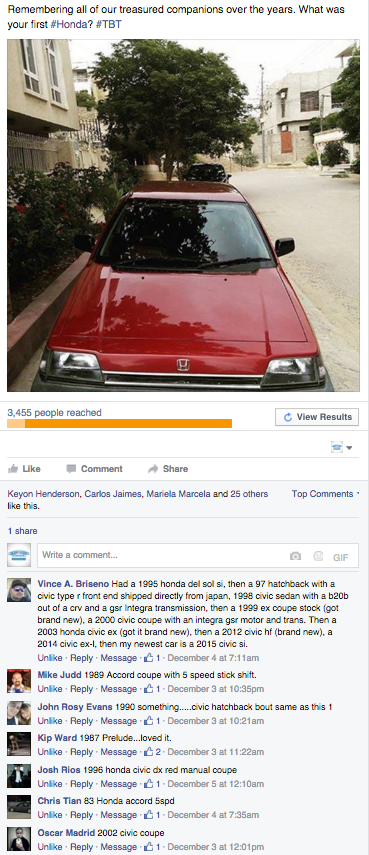The width and height of the screenshot is (369, 855).
Task: Open the page identity selector dropdown
Action: pos(342,448)
